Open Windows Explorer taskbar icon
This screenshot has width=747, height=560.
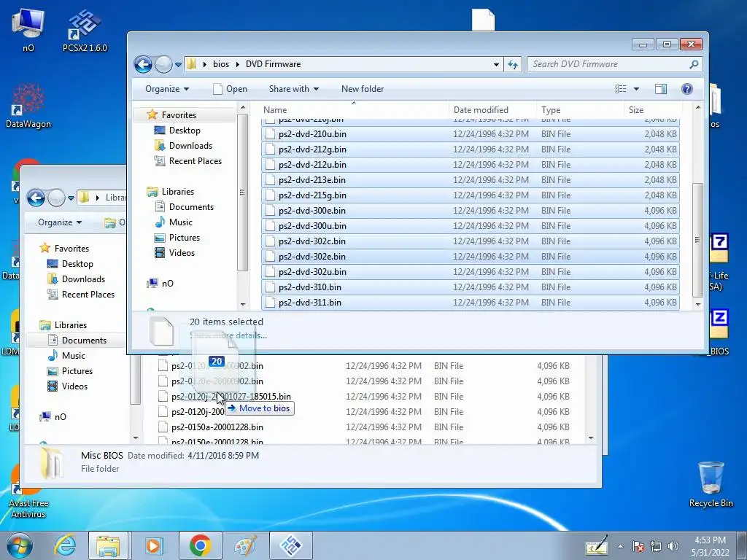coord(108,545)
